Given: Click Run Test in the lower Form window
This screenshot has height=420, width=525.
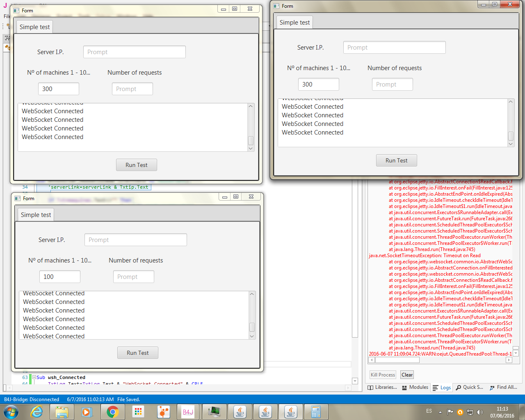Looking at the screenshot, I should 138,353.
